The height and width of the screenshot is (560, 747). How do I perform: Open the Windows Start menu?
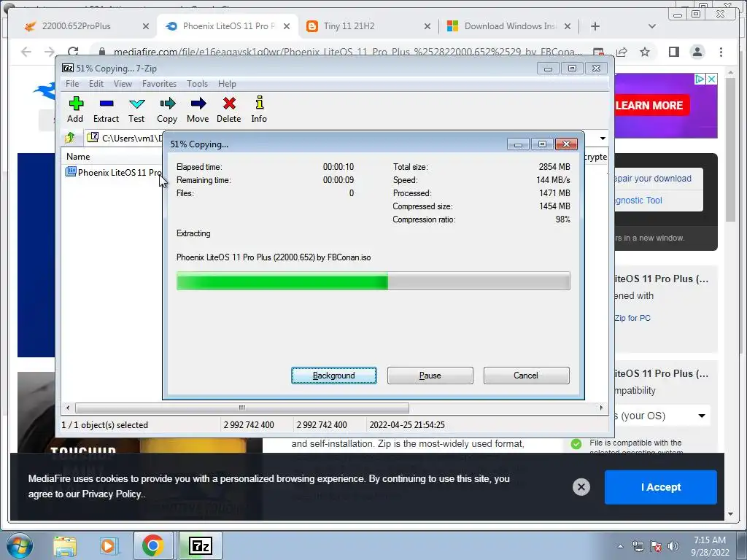[x=19, y=545]
